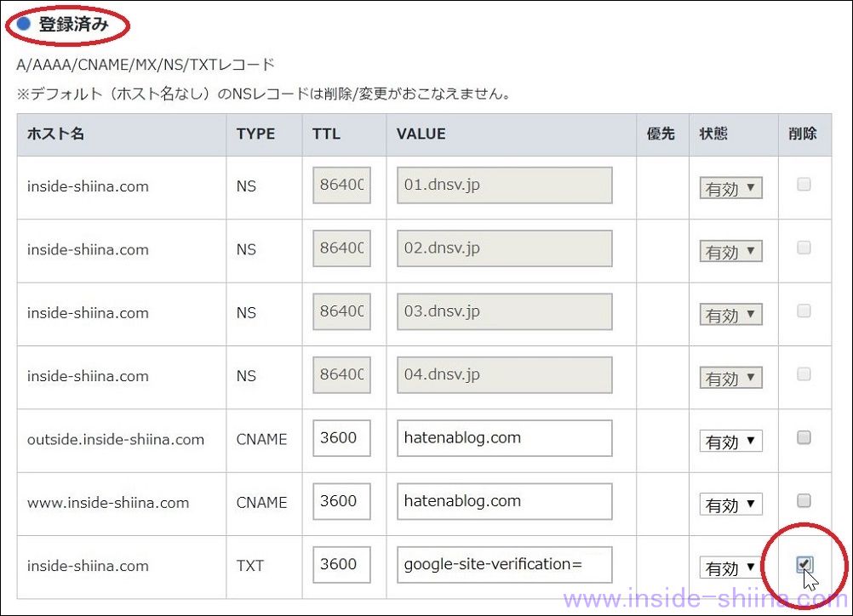Viewport: 853px width, 616px height.
Task: Click the TTL field of the www CNAME record
Action: pos(341,501)
